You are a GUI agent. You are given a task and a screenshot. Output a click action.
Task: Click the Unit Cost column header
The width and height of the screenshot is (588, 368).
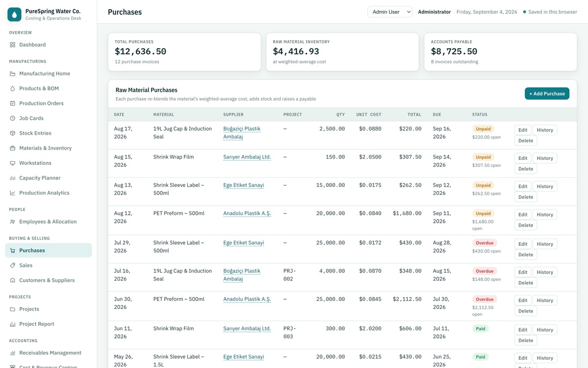[368, 115]
